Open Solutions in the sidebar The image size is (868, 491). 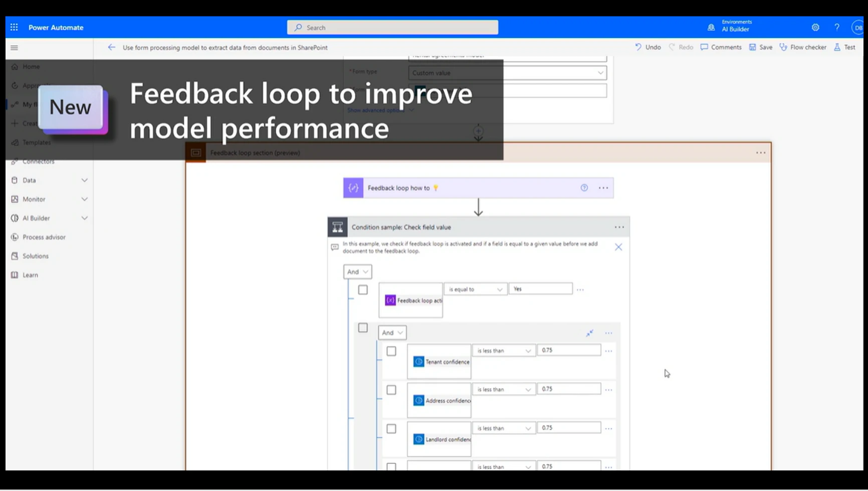coord(36,256)
